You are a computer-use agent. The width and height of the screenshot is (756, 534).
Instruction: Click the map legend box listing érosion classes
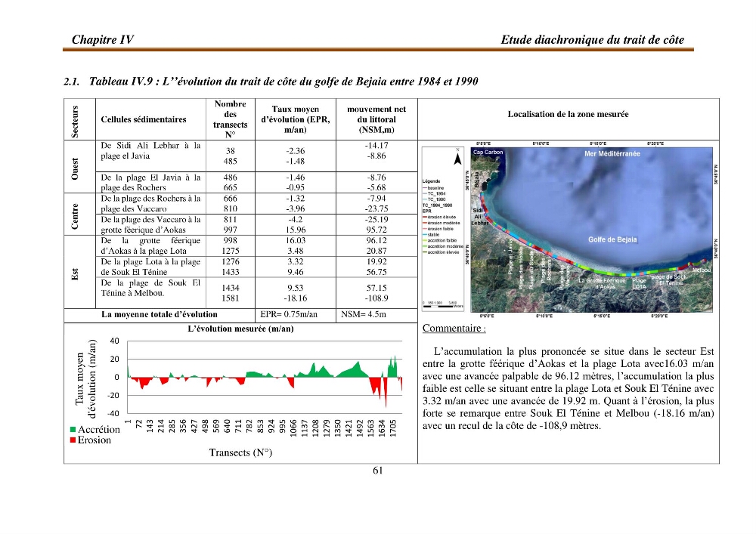442,229
